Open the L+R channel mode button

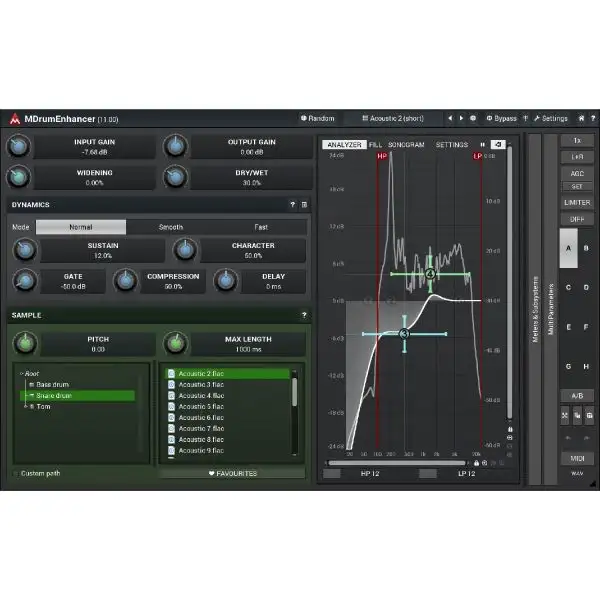pyautogui.click(x=577, y=157)
